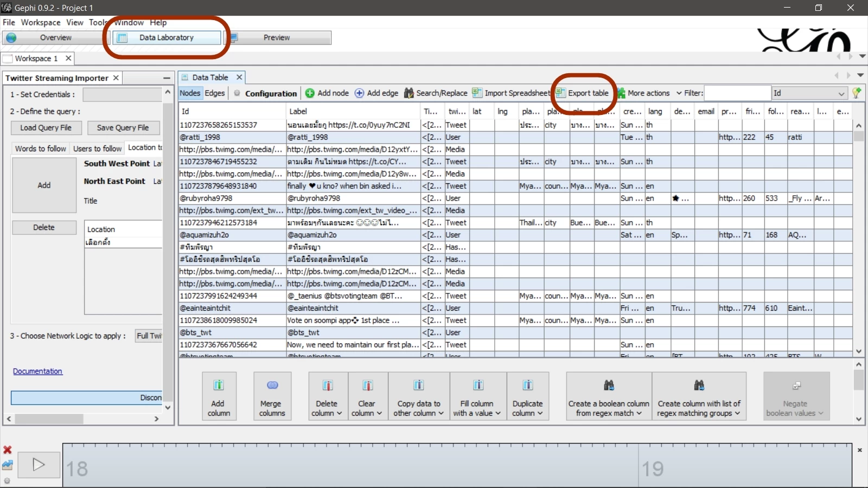868x488 pixels.
Task: Click the Add edge icon
Action: click(359, 93)
